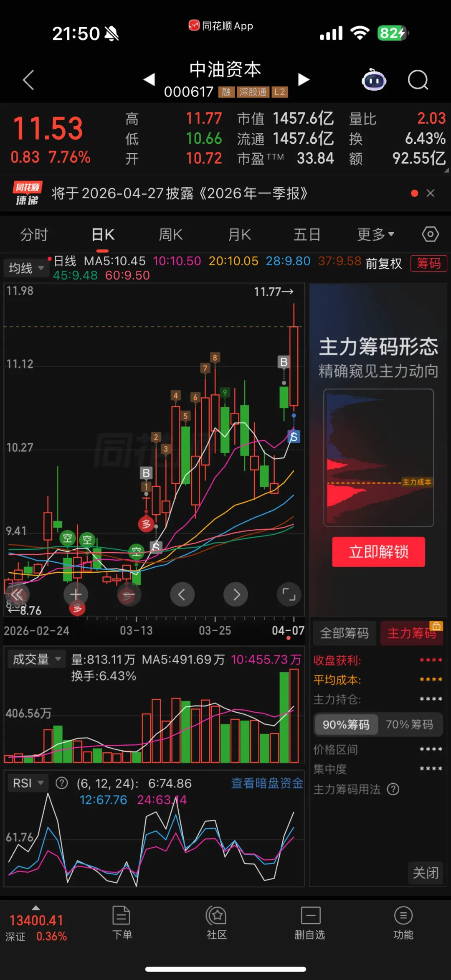Tap the L2 level badge
This screenshot has width=451, height=980.
(280, 92)
